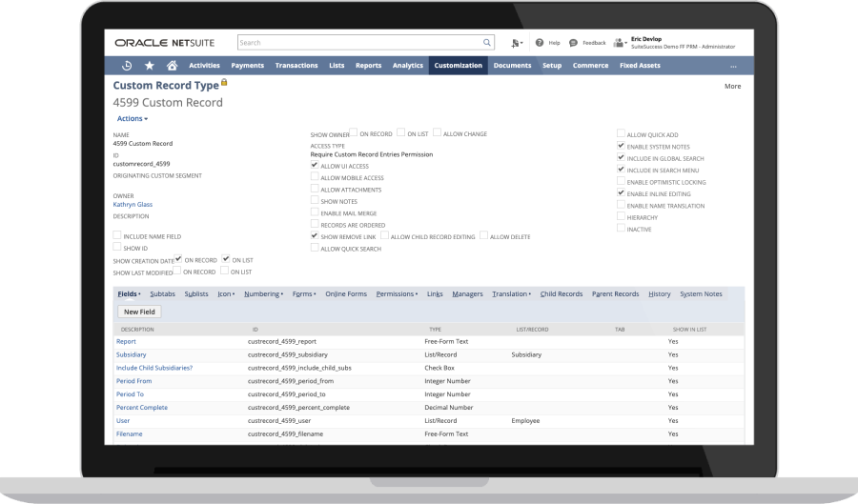Toggle the Include Name Field checkbox
This screenshot has height=504, width=858.
117,235
